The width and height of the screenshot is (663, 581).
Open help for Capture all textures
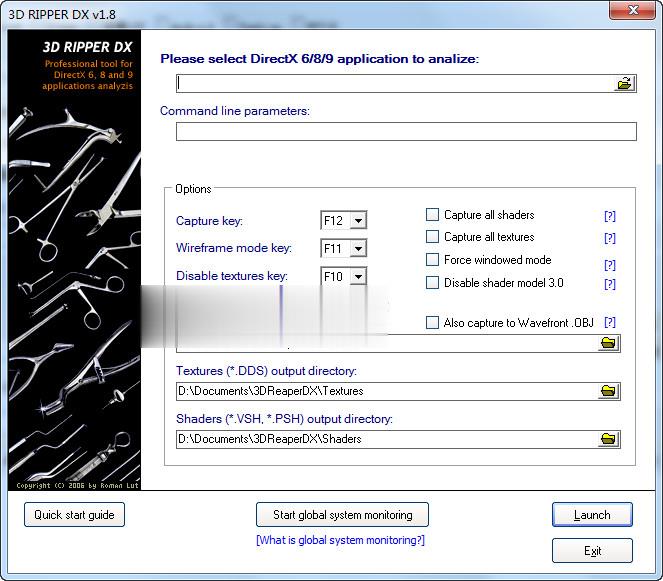pyautogui.click(x=610, y=238)
